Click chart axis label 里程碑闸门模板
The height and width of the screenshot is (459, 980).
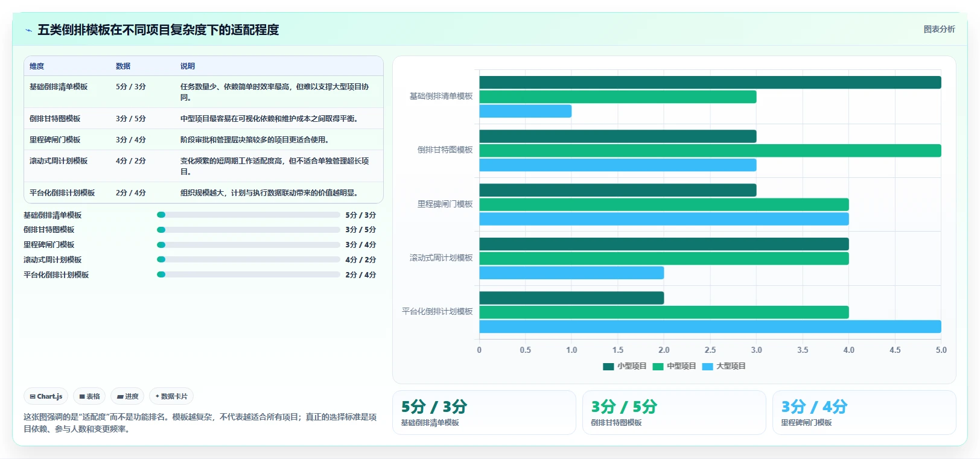pyautogui.click(x=445, y=204)
